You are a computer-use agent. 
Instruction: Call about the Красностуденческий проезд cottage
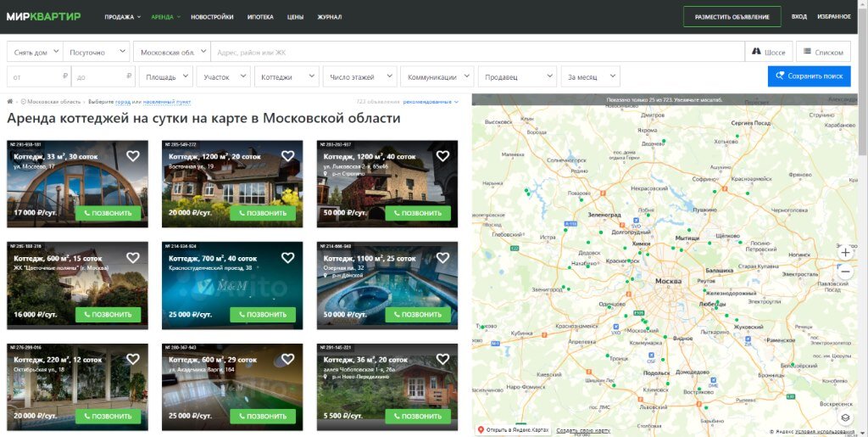(263, 314)
